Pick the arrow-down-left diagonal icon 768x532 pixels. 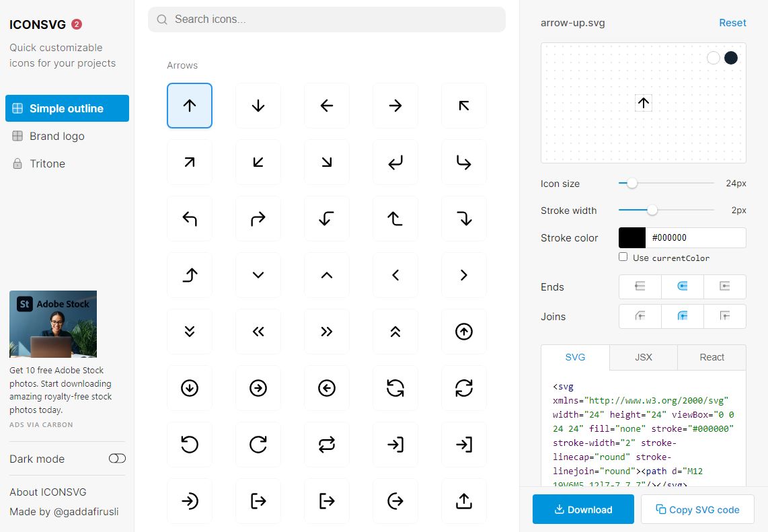coord(258,162)
